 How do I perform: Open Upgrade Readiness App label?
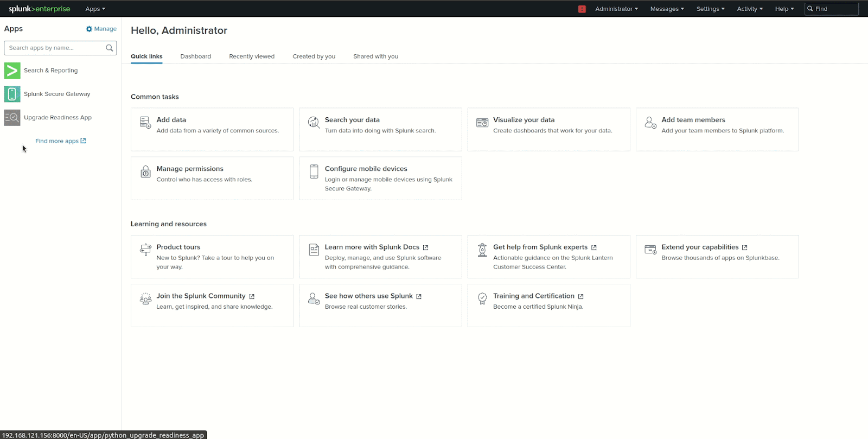pos(58,117)
